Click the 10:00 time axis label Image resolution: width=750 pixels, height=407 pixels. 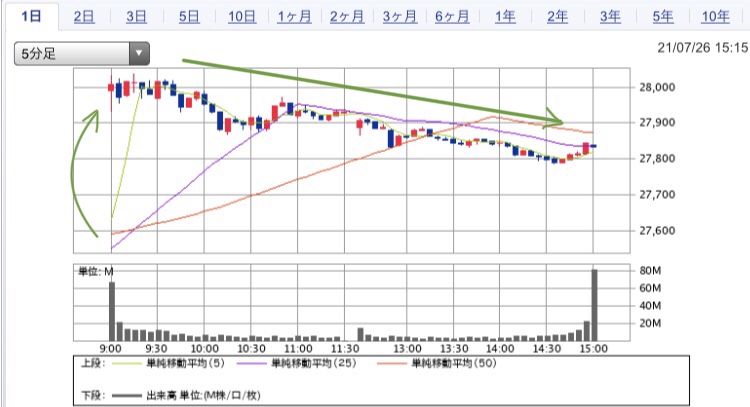(x=205, y=348)
